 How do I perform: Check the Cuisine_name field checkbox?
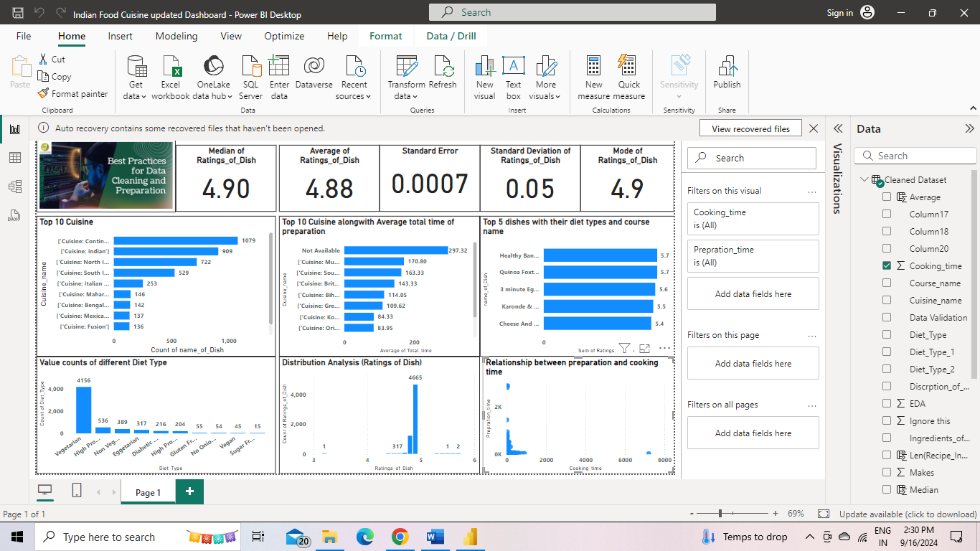887,301
